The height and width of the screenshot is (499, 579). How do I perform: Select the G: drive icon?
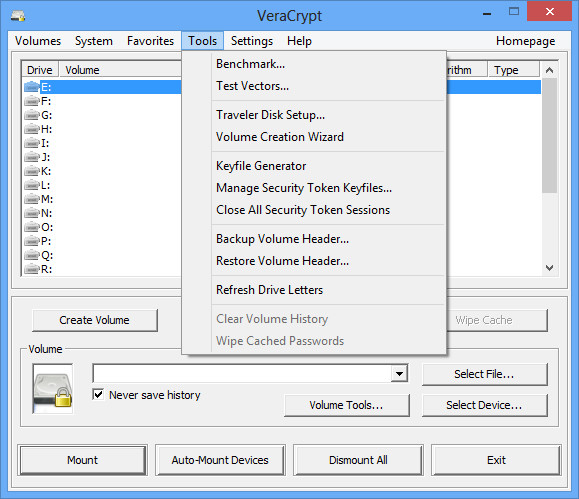(32, 115)
